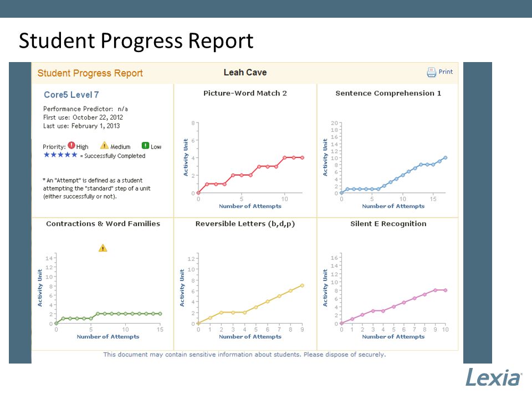Viewport: 532px width, 399px height.
Task: Click the Print link
Action: coord(446,71)
